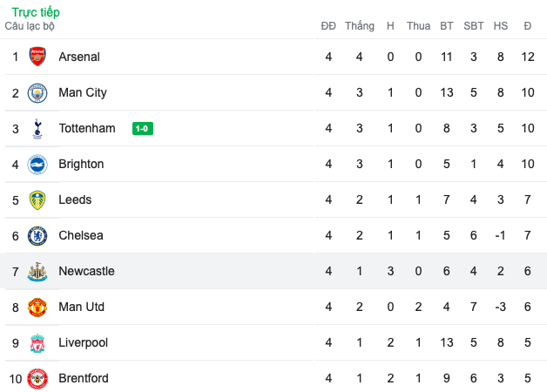Click the Đ points column header
This screenshot has width=547, height=392.
pos(528,26)
